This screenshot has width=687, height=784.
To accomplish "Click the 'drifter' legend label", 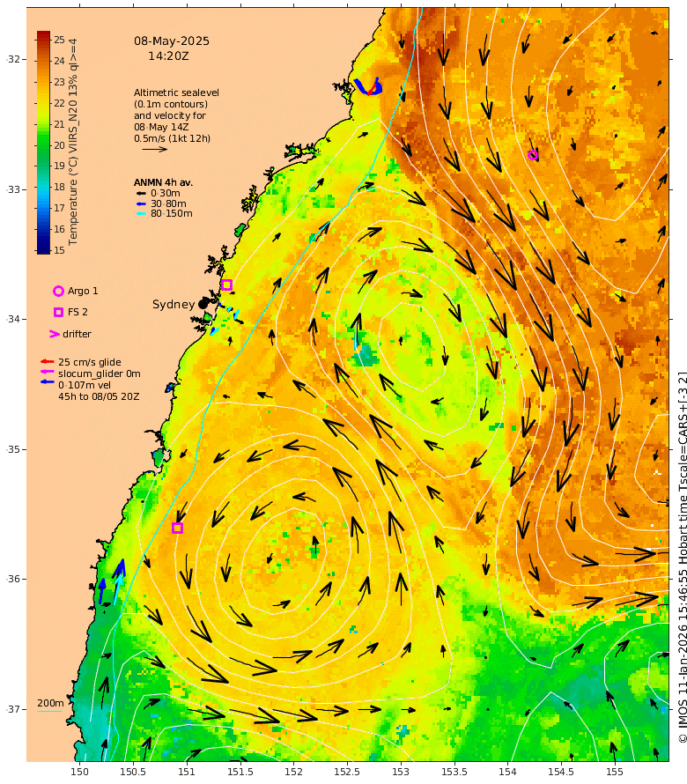I will point(77,334).
